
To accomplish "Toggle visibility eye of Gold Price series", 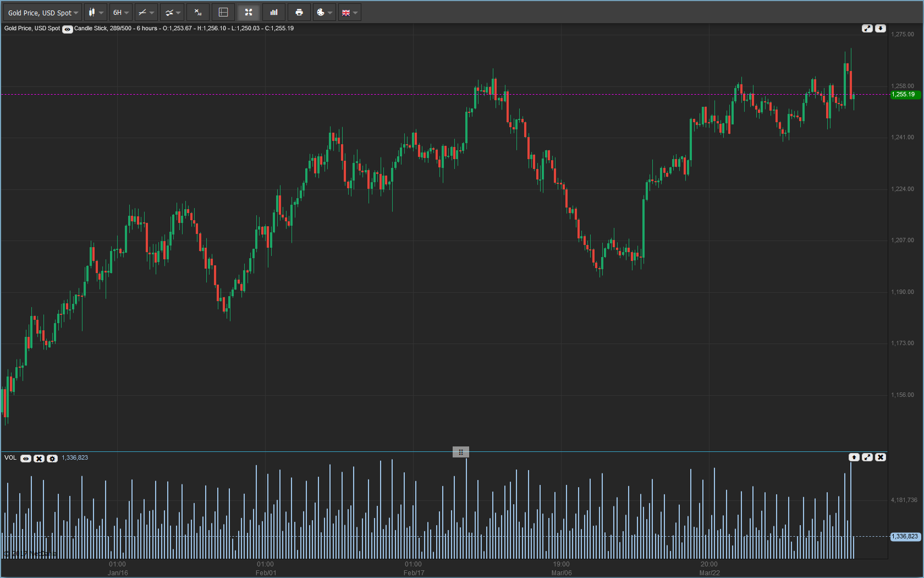I will coord(67,29).
